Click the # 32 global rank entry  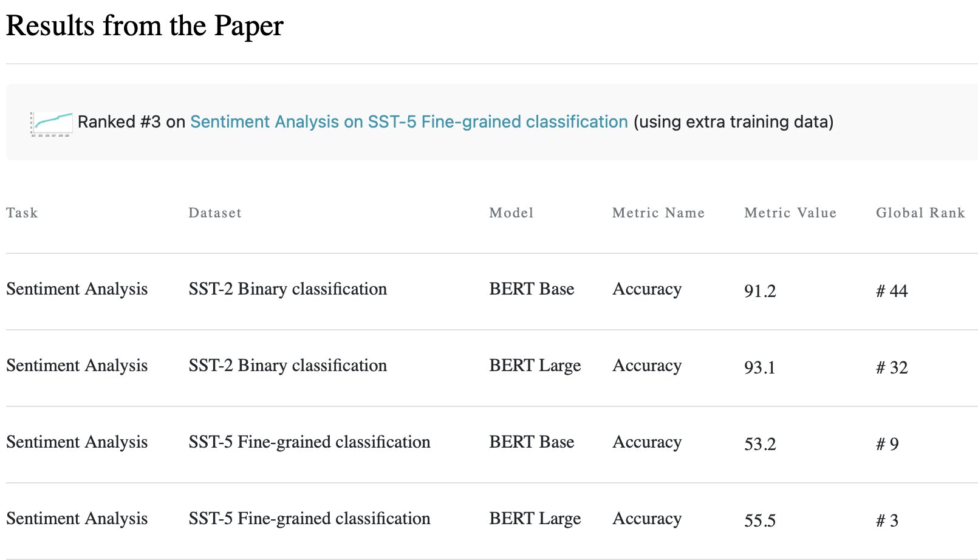pyautogui.click(x=891, y=367)
